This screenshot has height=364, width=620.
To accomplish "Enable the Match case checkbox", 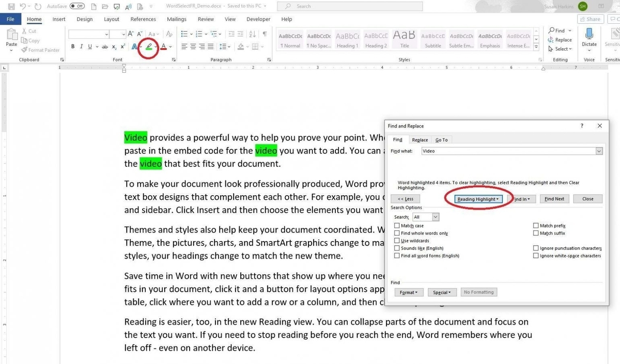I will [397, 226].
